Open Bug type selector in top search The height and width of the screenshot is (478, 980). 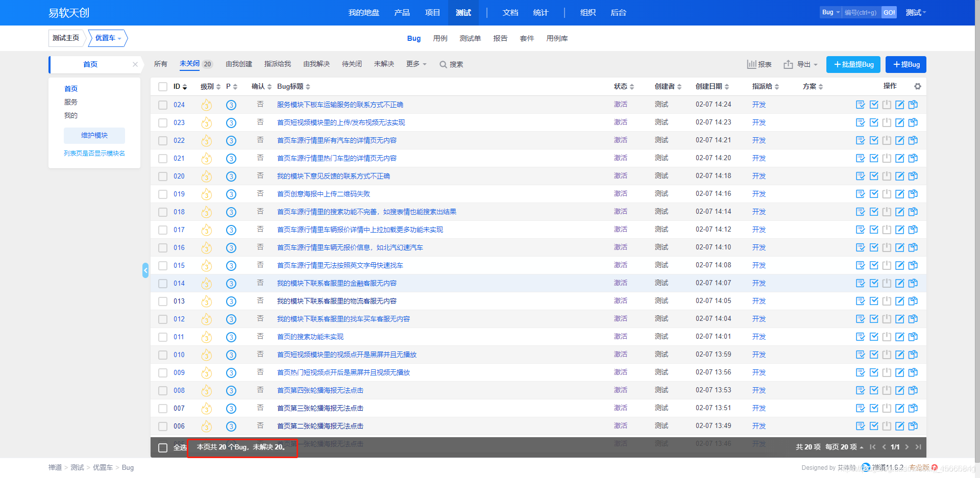pyautogui.click(x=830, y=12)
